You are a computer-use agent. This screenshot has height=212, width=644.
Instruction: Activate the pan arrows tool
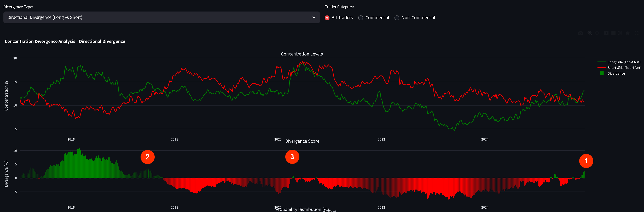point(597,33)
